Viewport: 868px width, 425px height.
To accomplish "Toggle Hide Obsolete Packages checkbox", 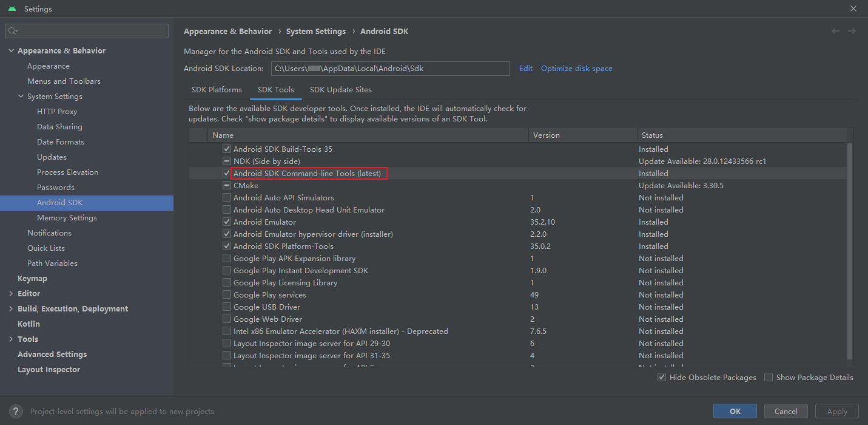I will (662, 377).
